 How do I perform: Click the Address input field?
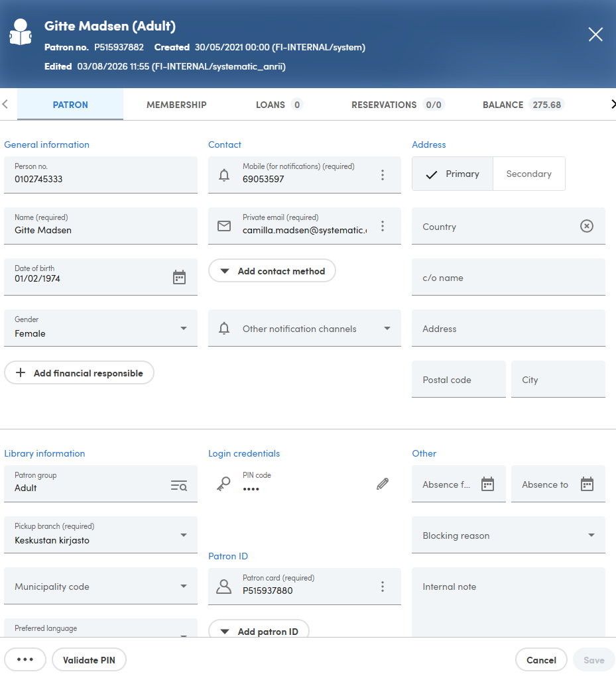tap(508, 328)
